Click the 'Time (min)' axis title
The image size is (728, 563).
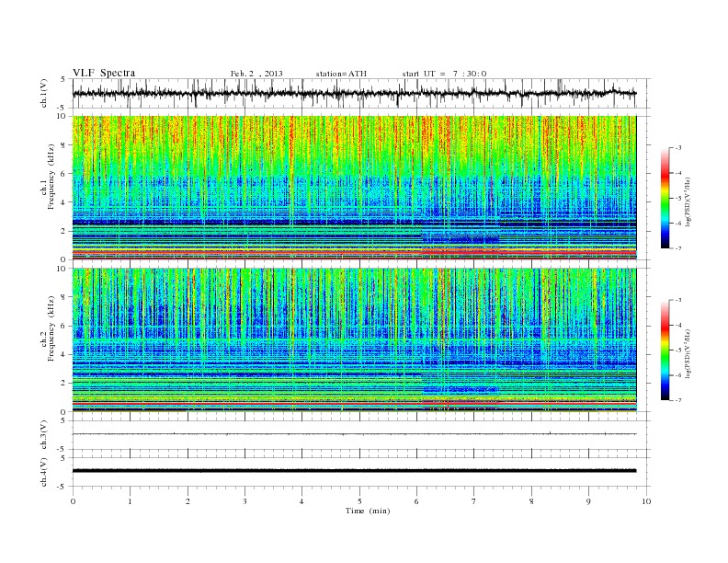[x=368, y=511]
